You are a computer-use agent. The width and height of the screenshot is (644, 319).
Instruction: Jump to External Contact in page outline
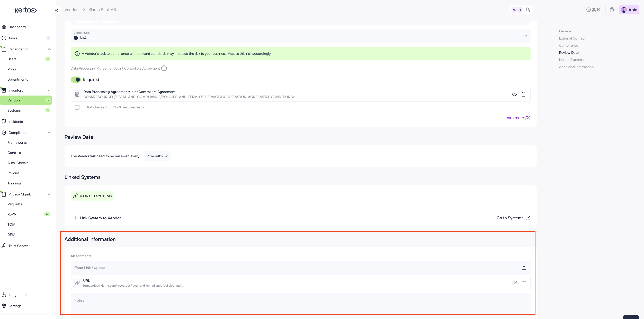pyautogui.click(x=572, y=39)
